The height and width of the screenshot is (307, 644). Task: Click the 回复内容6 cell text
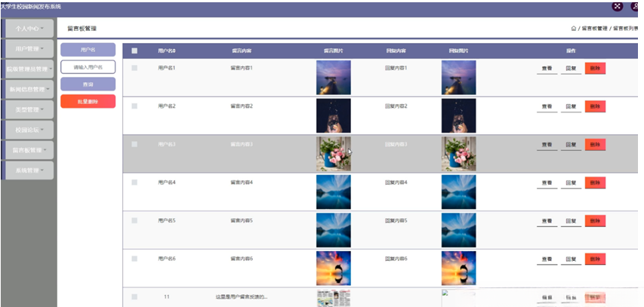pos(396,259)
